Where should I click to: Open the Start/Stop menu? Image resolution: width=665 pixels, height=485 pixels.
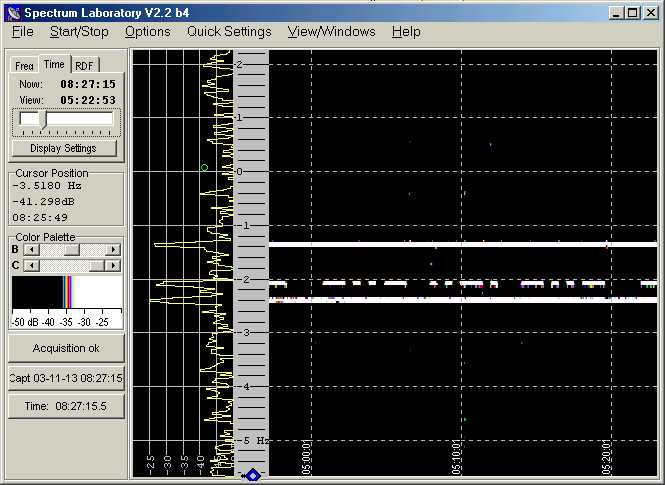(79, 32)
